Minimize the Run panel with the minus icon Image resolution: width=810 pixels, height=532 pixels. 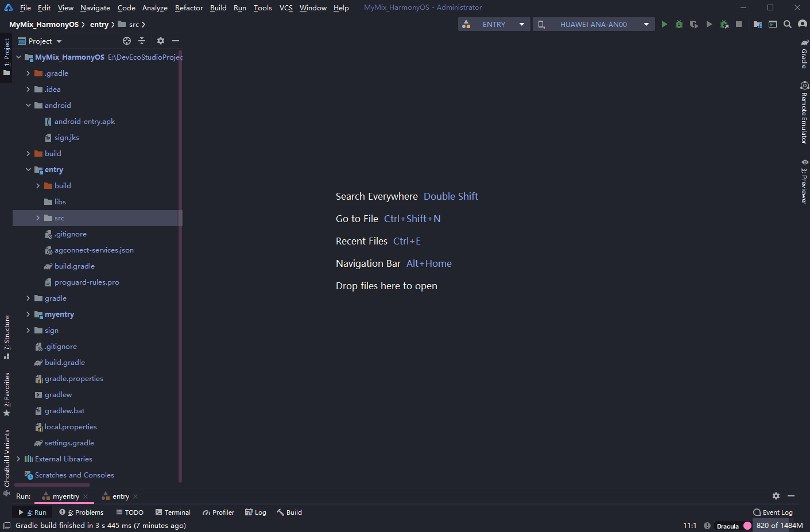coord(791,496)
